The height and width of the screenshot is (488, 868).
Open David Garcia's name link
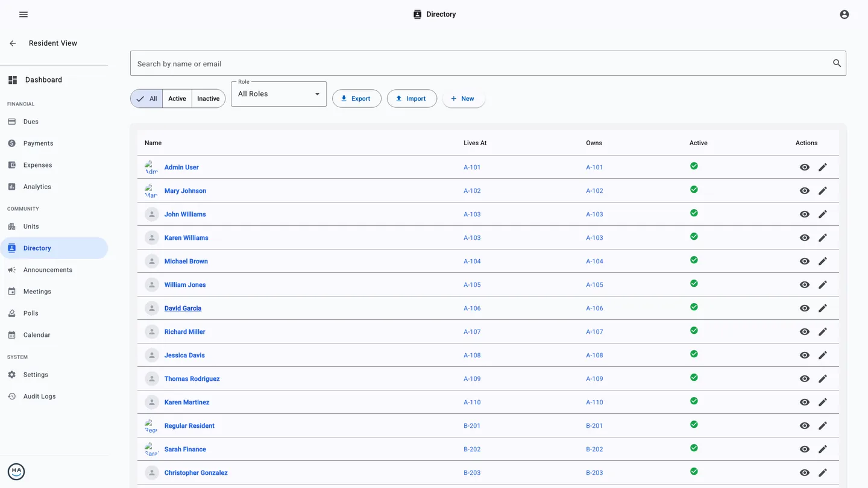tap(183, 308)
